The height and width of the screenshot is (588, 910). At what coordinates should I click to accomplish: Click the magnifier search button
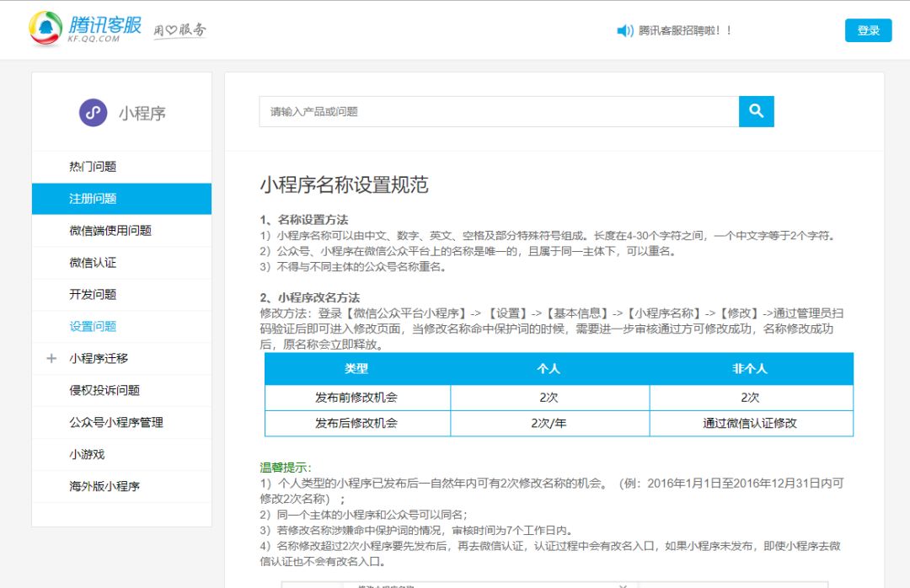[756, 111]
